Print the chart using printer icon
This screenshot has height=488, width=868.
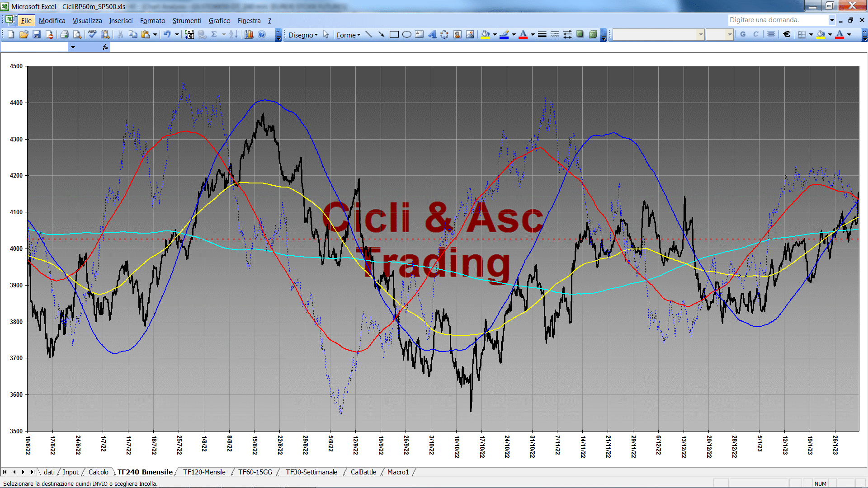coord(64,34)
